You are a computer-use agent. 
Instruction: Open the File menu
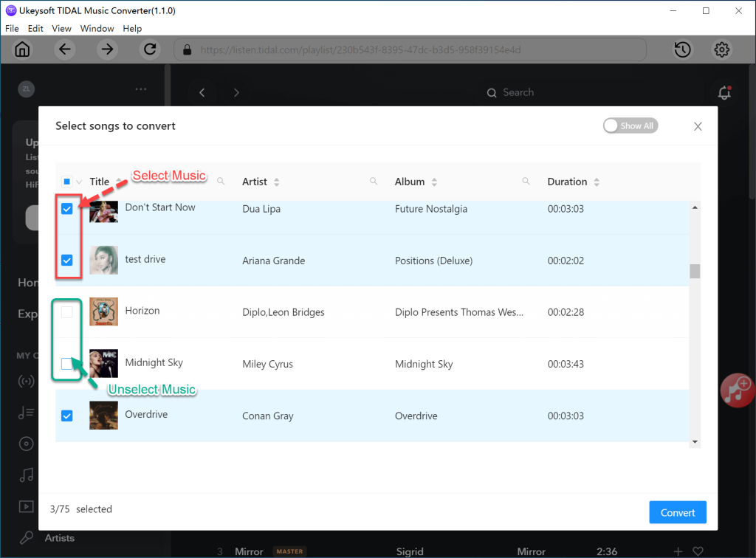click(12, 28)
